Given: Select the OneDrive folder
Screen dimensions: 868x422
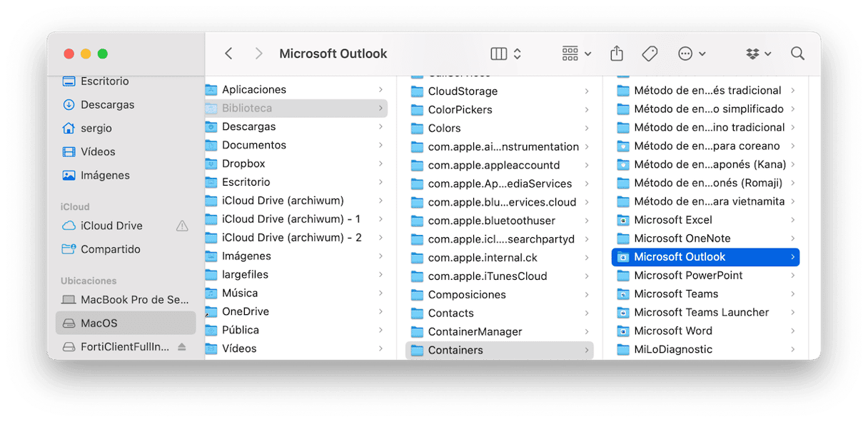Looking at the screenshot, I should click(x=295, y=312).
